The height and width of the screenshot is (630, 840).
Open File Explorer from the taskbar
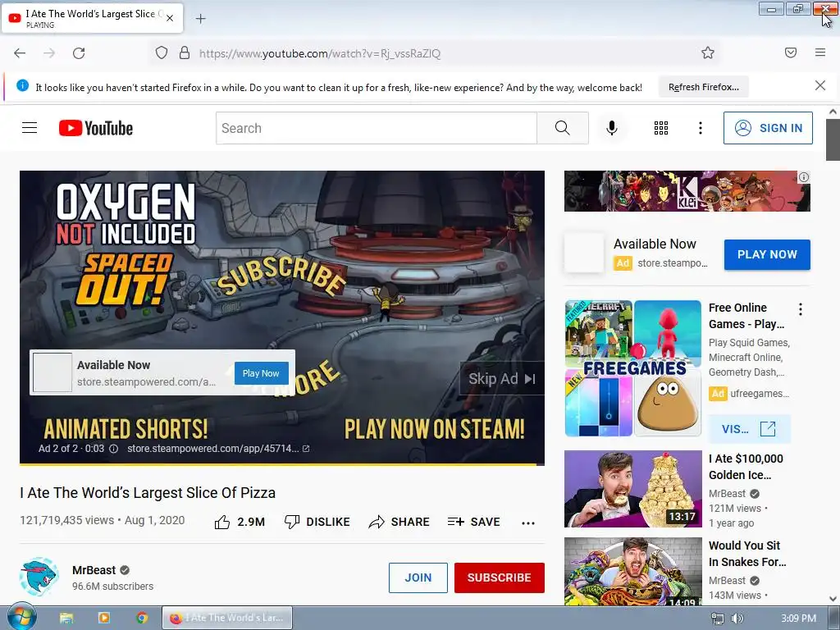66,619
